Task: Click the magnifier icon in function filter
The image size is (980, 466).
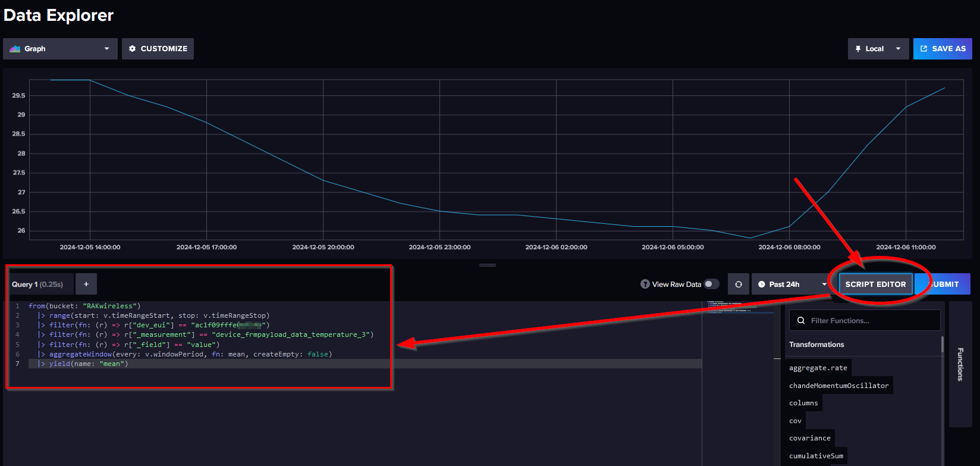Action: click(801, 320)
